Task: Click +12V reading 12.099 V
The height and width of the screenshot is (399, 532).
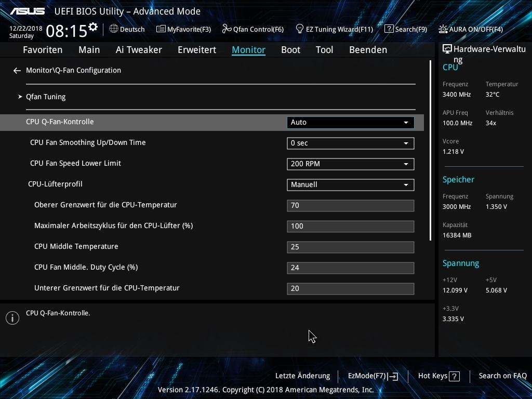Action: (455, 290)
